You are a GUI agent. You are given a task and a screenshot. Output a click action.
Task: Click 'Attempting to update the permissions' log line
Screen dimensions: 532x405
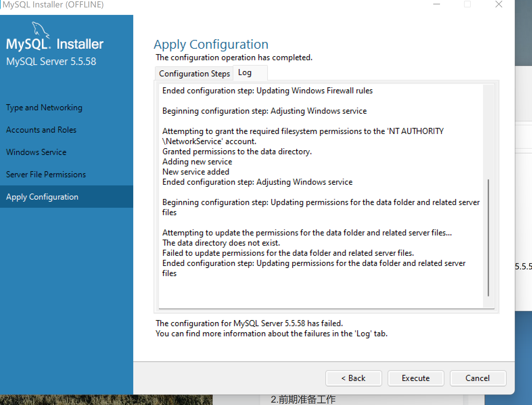[307, 233]
